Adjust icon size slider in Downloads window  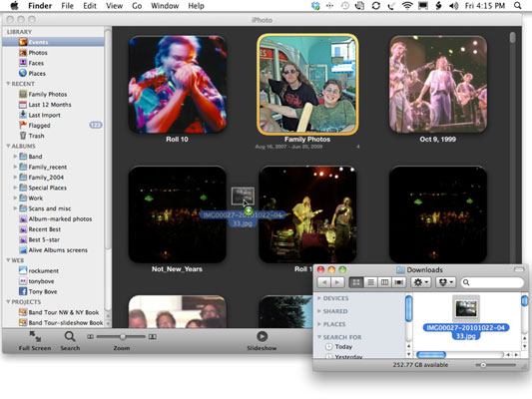point(483,365)
